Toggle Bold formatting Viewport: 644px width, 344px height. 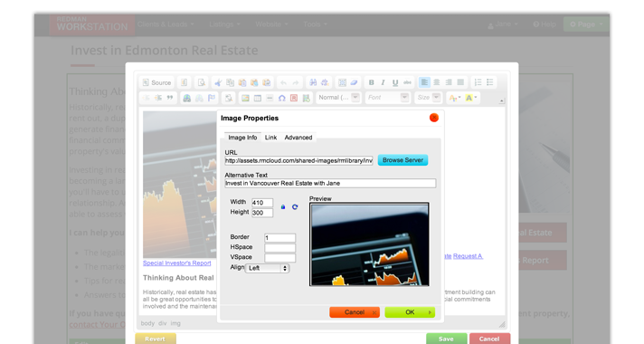click(x=371, y=82)
